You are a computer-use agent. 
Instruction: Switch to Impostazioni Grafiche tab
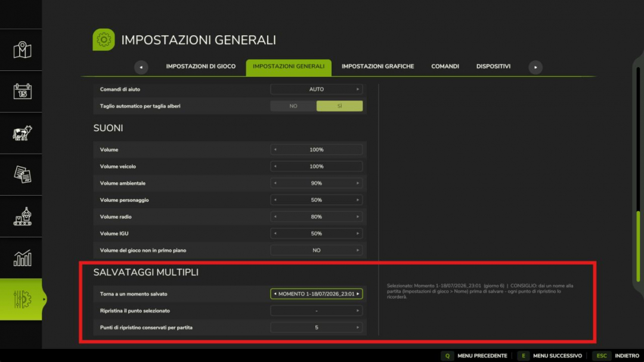377,66
